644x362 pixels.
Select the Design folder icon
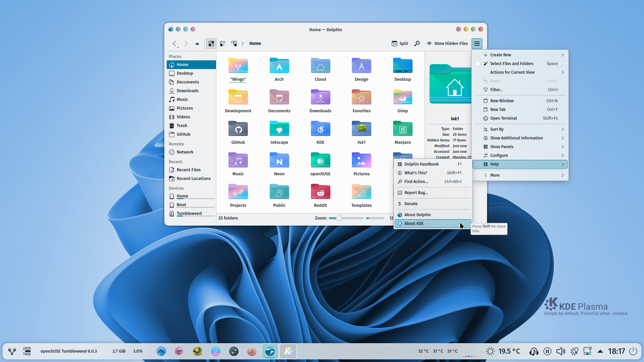tap(361, 66)
